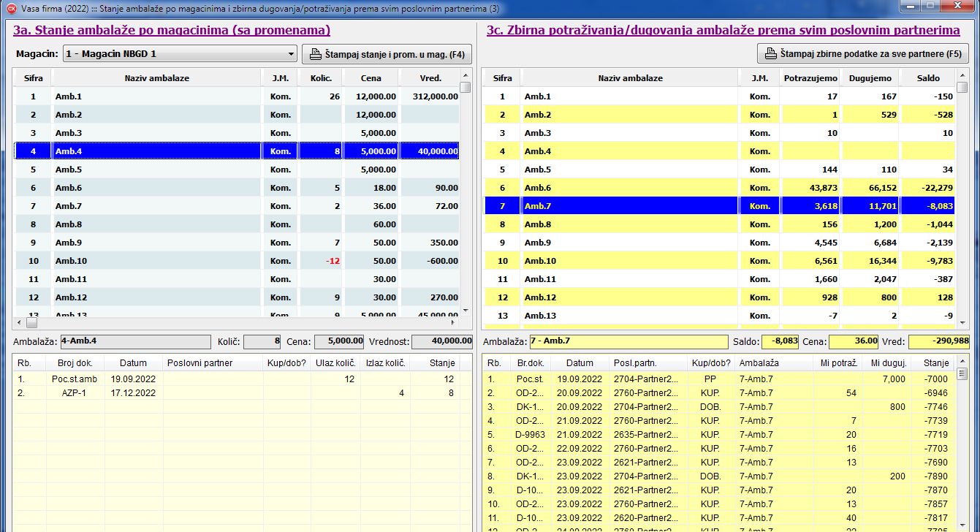Click Izlaz količ. column header
The image size is (980, 532).
coord(384,363)
